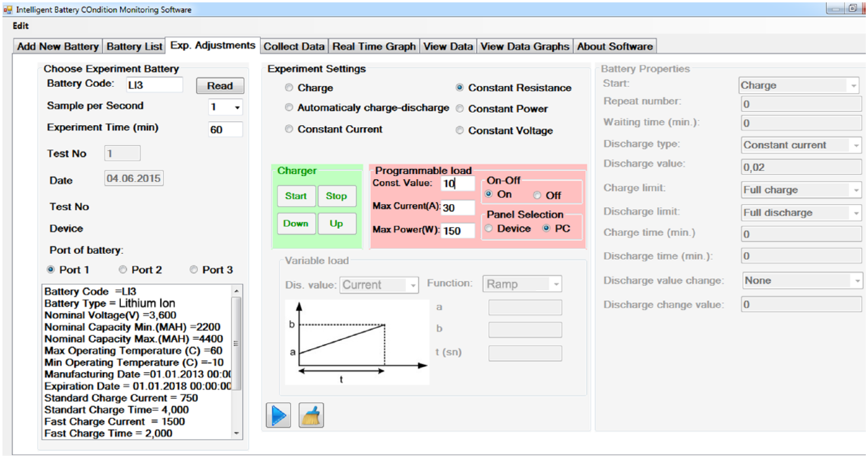Open the Edit menu
The height and width of the screenshot is (458, 868).
coord(20,26)
